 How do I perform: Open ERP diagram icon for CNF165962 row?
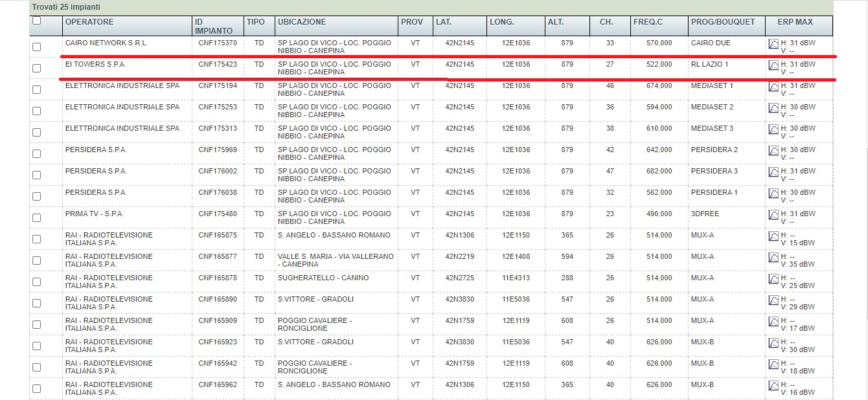click(773, 386)
